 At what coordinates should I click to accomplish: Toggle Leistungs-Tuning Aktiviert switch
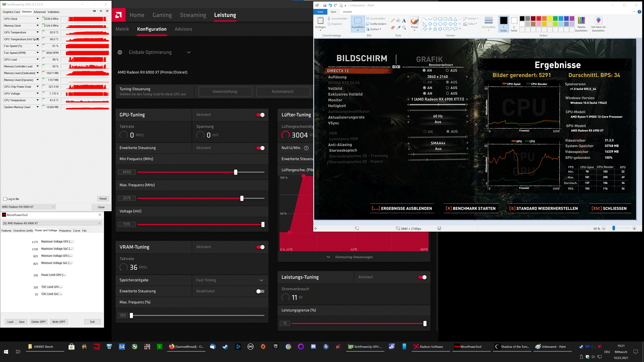422,277
